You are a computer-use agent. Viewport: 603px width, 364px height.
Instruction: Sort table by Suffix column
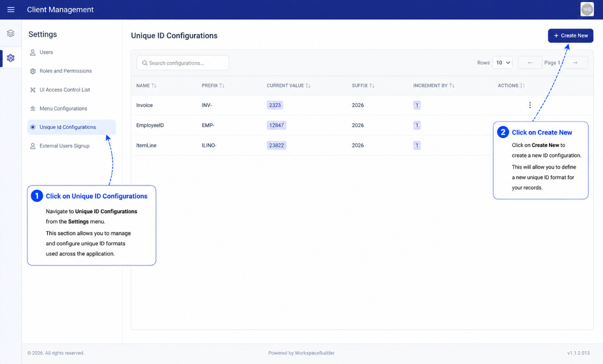pyautogui.click(x=363, y=85)
